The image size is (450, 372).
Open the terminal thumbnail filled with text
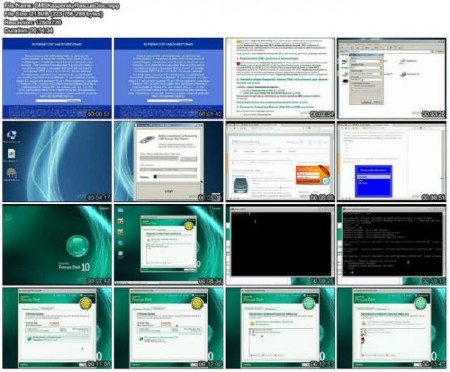392,245
